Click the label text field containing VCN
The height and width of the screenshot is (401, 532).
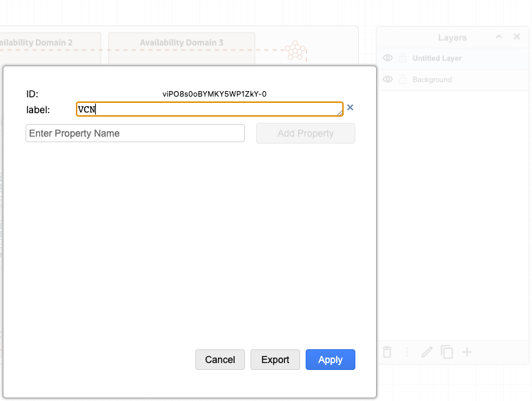210,109
